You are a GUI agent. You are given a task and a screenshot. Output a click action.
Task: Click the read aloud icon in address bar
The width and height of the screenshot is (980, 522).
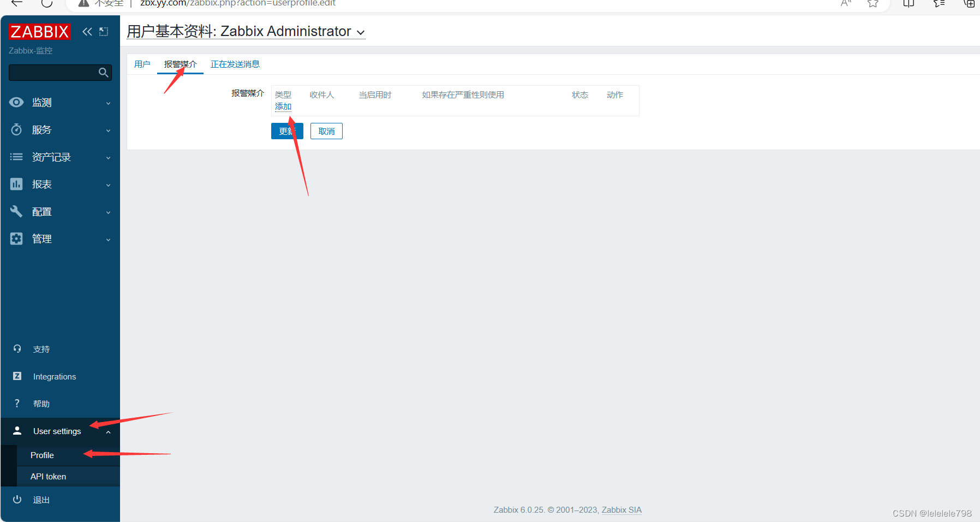[846, 3]
